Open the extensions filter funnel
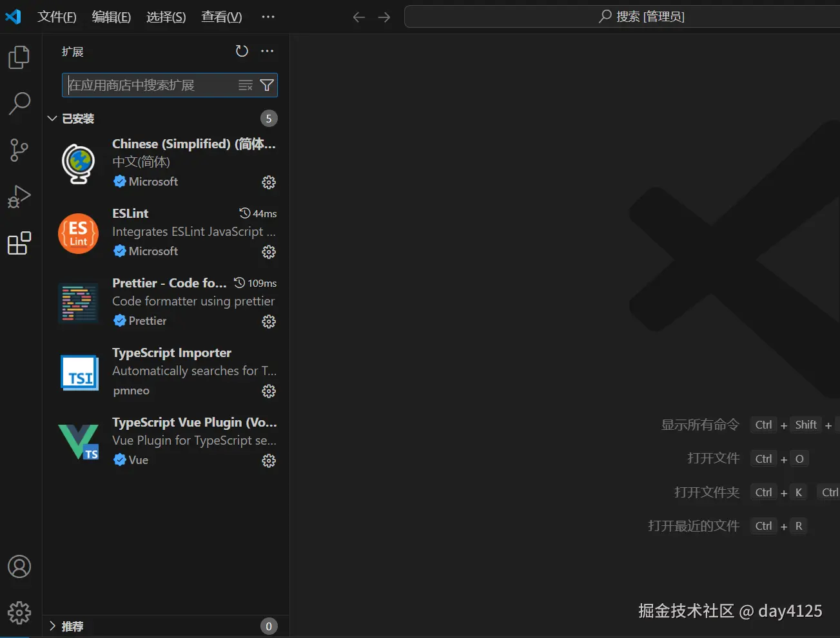 (x=267, y=85)
